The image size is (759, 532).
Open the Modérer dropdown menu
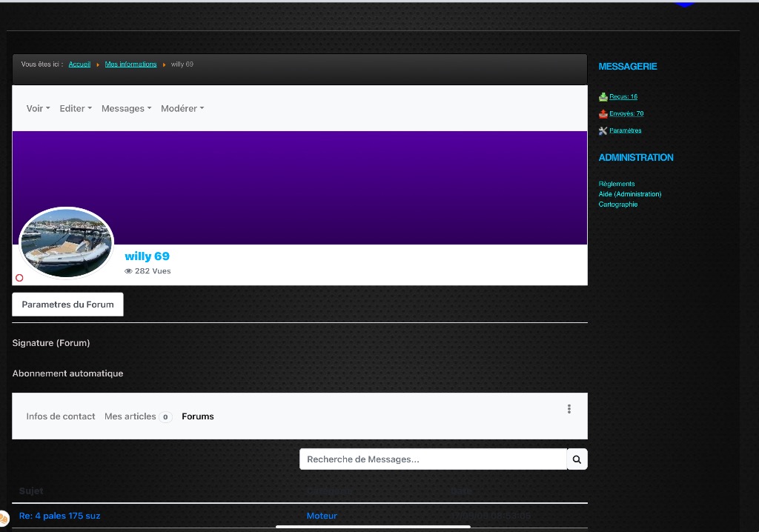tap(182, 108)
